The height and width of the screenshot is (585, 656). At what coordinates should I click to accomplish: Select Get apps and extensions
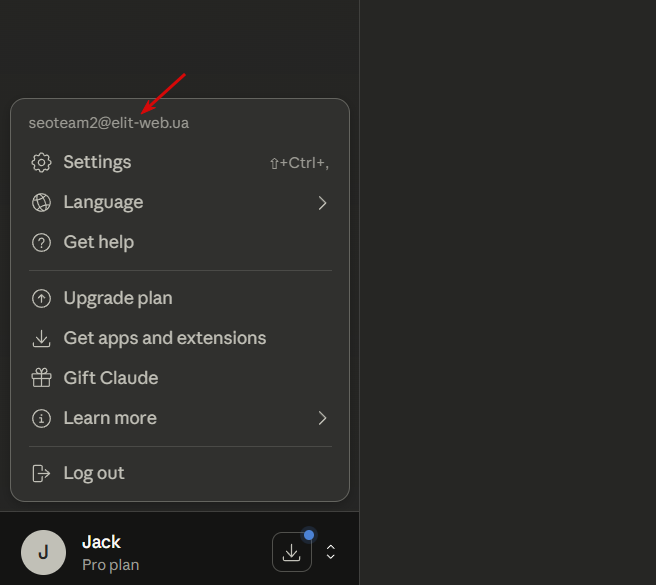165,339
